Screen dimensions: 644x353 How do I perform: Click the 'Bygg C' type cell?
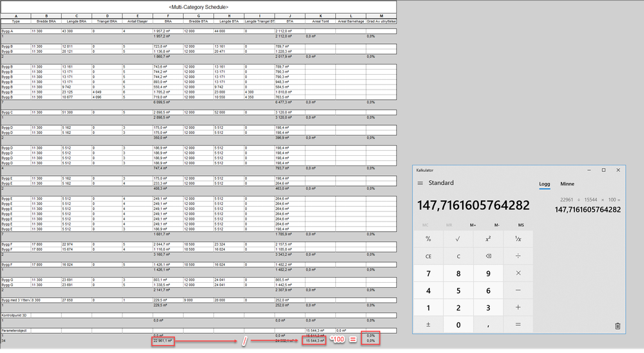pyautogui.click(x=16, y=112)
